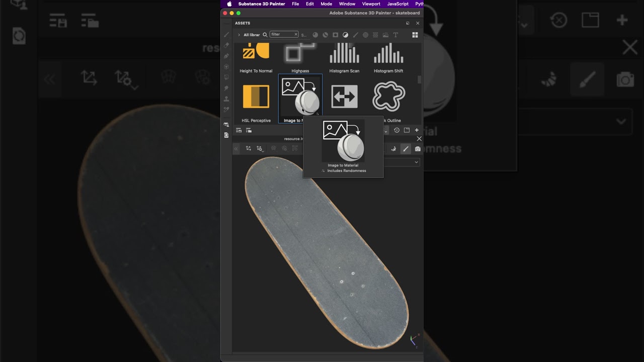Click the document icon at left toolbar bottom
The width and height of the screenshot is (644, 362).
click(x=226, y=135)
